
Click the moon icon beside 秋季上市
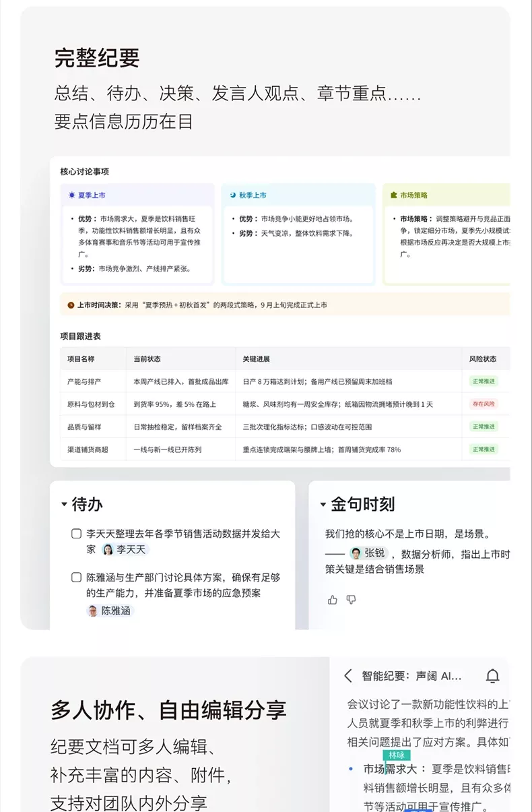[x=233, y=195]
